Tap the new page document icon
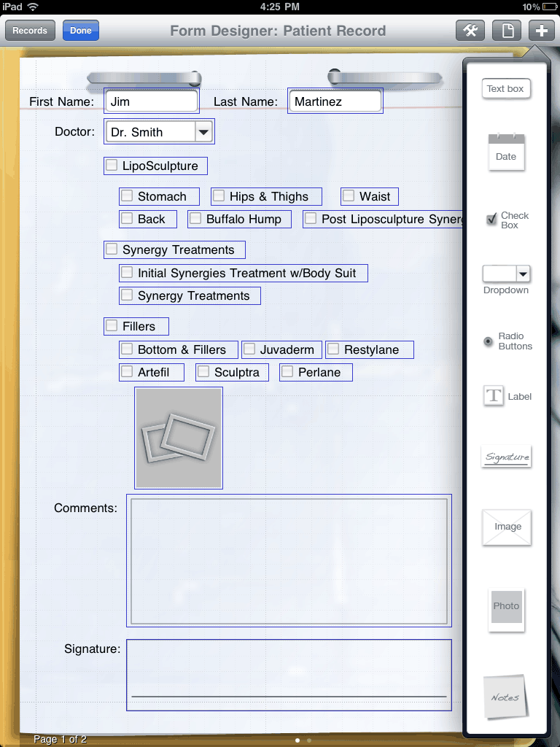Screen dimensions: 560x747 point(507,31)
